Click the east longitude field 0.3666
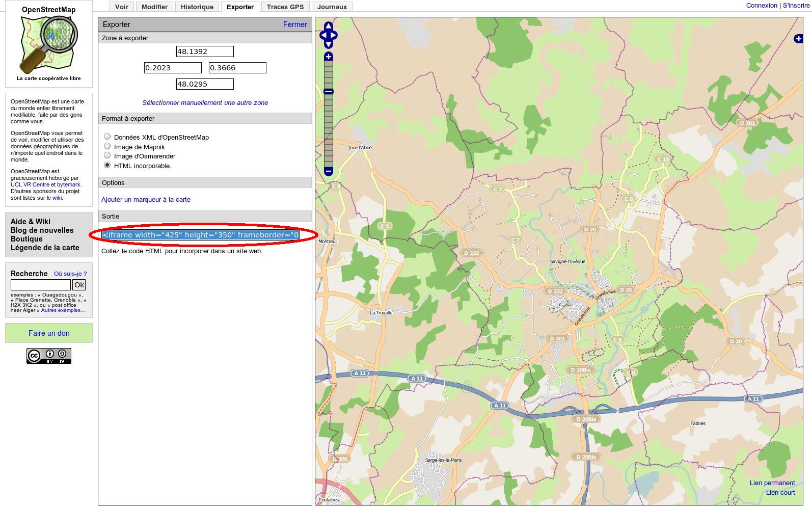812x508 pixels. pyautogui.click(x=237, y=68)
